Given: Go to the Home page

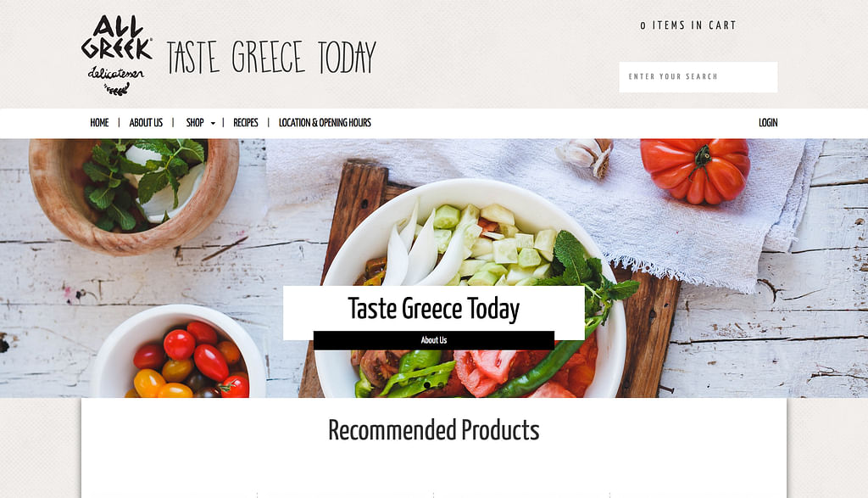Looking at the screenshot, I should [100, 123].
